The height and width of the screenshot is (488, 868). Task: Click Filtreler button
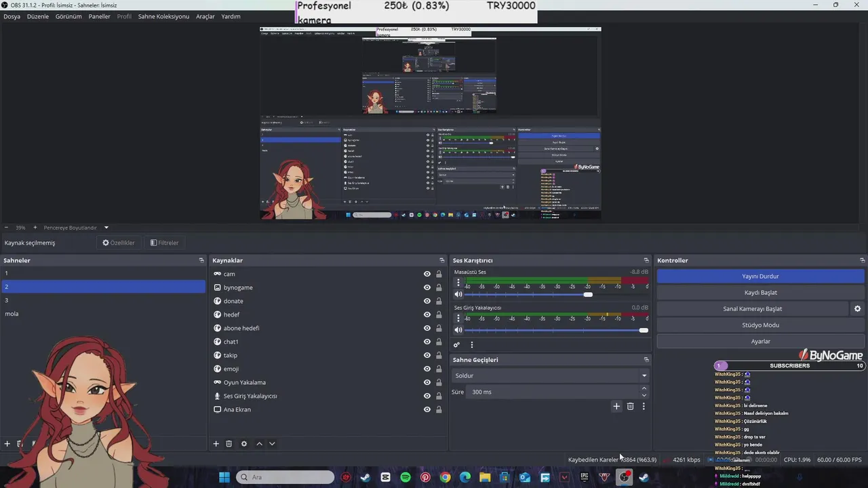(x=164, y=243)
